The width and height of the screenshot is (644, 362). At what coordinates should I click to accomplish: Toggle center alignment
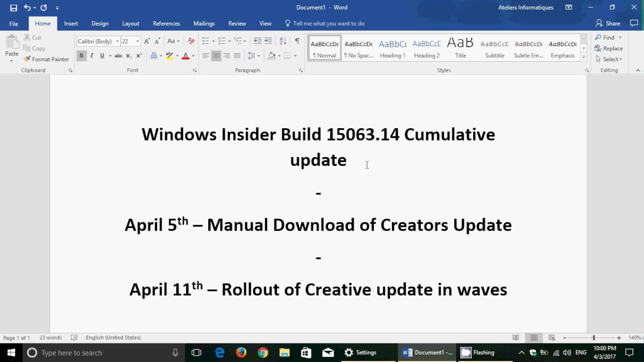pos(216,56)
